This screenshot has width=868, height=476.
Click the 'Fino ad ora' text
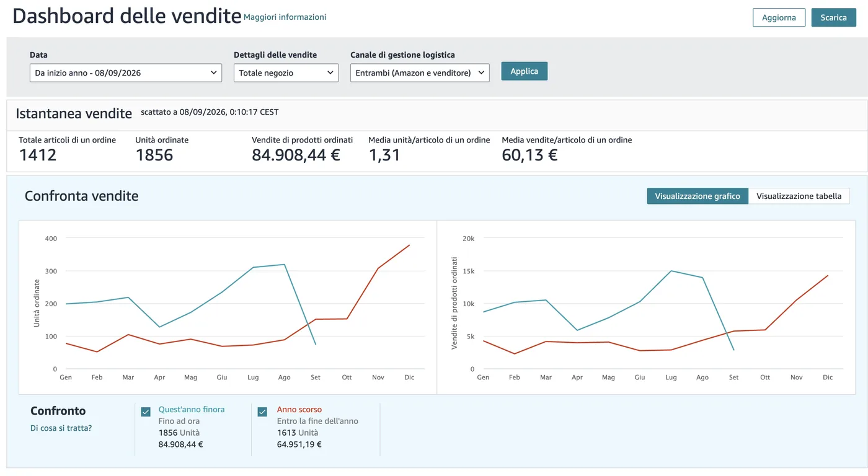[179, 421]
